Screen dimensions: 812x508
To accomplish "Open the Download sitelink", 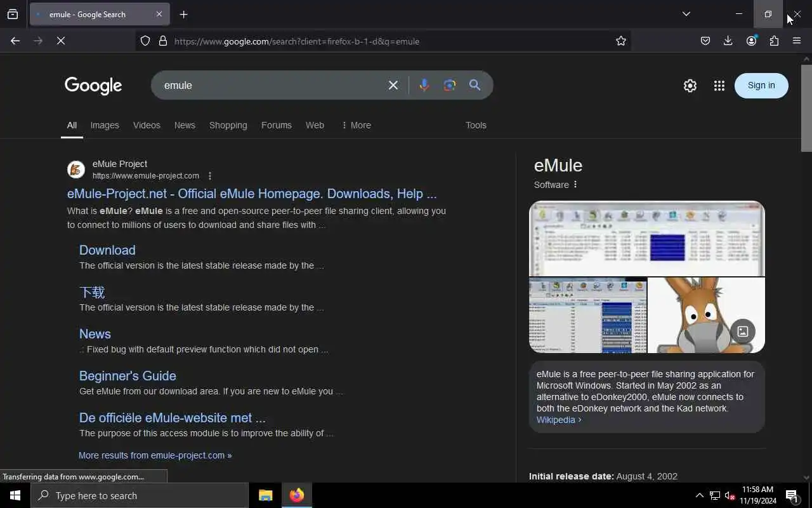I will click(x=107, y=250).
